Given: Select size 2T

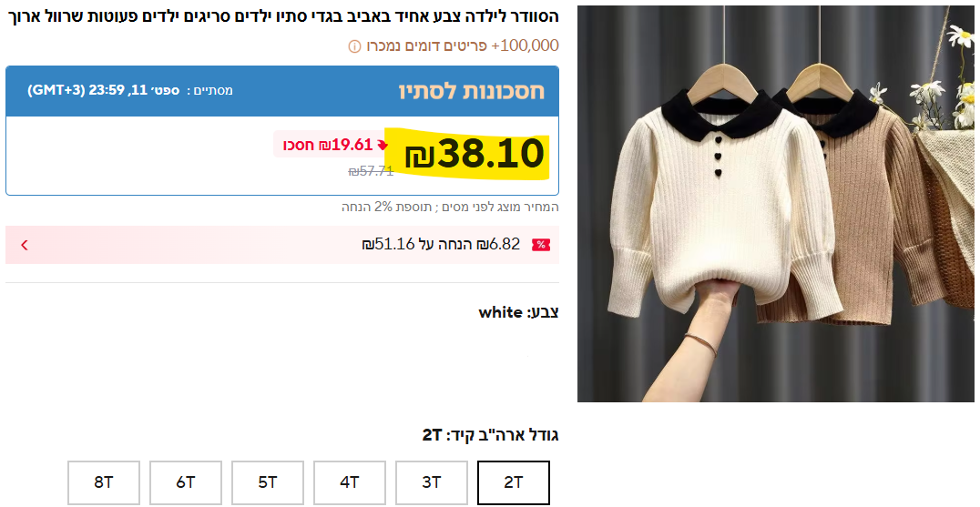Looking at the screenshot, I should click(x=514, y=482).
